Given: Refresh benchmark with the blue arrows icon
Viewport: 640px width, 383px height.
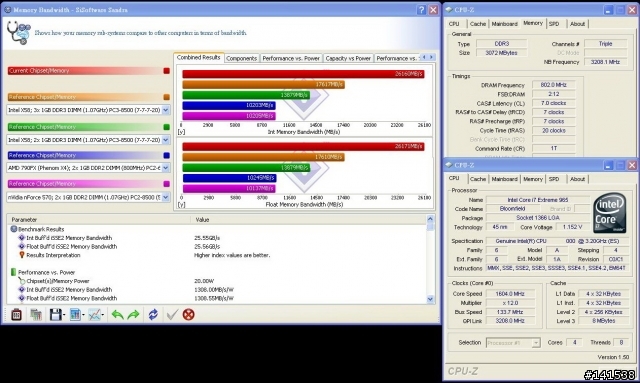Looking at the screenshot, I should (153, 314).
